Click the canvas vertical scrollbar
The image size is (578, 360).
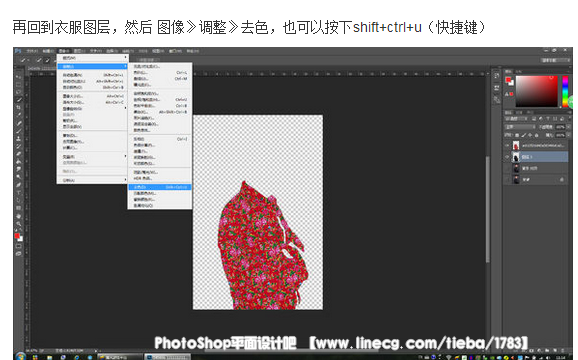point(488,209)
